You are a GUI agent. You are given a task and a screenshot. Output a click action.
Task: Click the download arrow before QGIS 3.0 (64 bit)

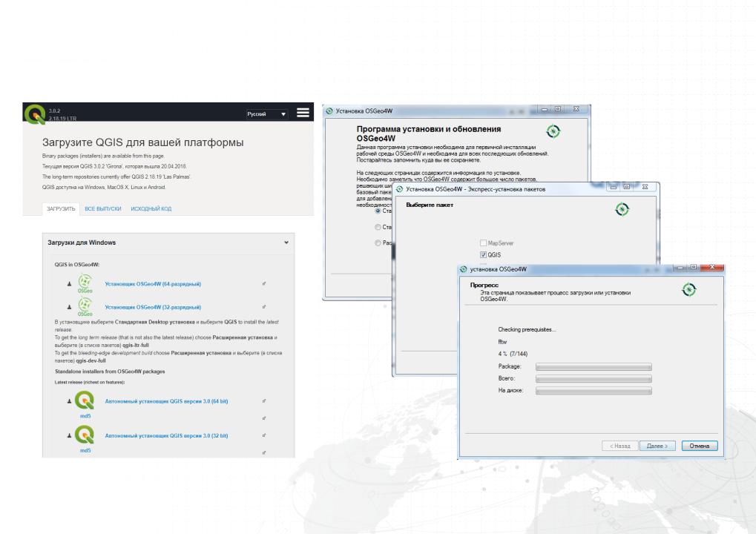point(70,401)
